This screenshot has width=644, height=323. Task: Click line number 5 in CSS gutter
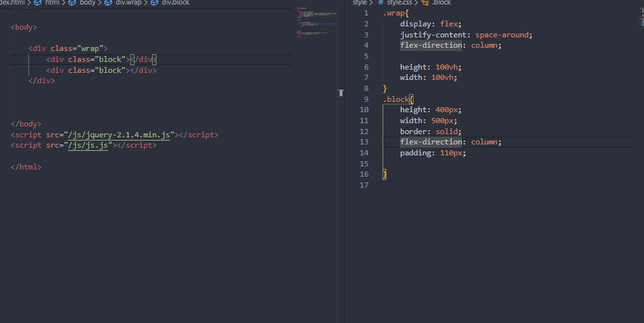(366, 56)
